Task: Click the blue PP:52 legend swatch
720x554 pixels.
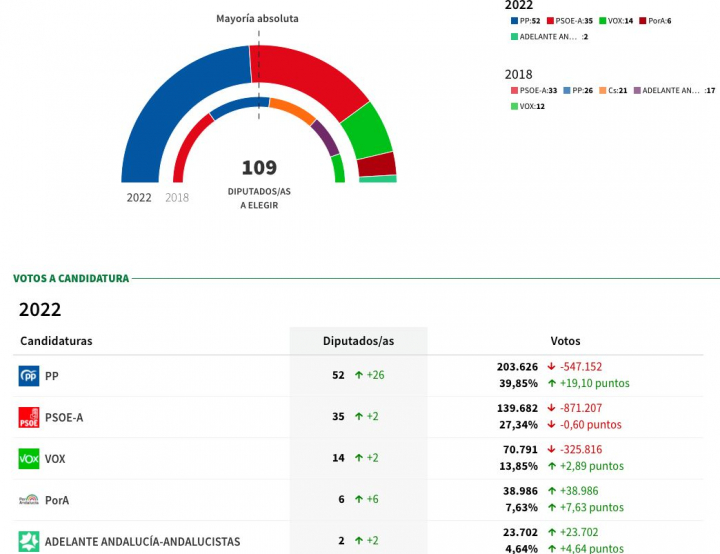Action: coord(514,20)
